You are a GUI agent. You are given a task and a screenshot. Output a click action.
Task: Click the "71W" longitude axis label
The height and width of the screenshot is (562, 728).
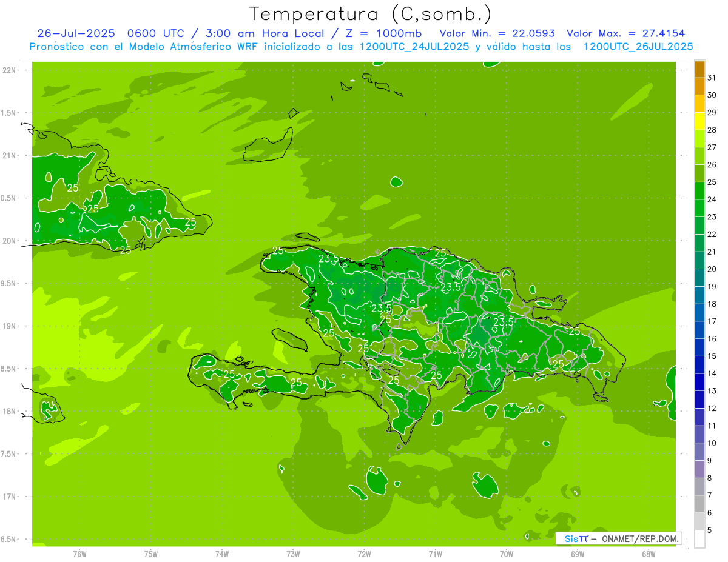tap(435, 554)
